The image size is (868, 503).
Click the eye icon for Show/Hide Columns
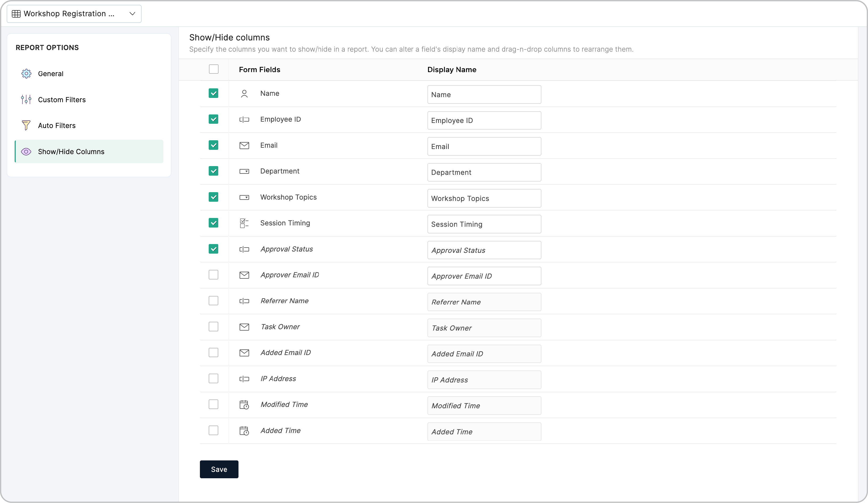click(x=26, y=151)
